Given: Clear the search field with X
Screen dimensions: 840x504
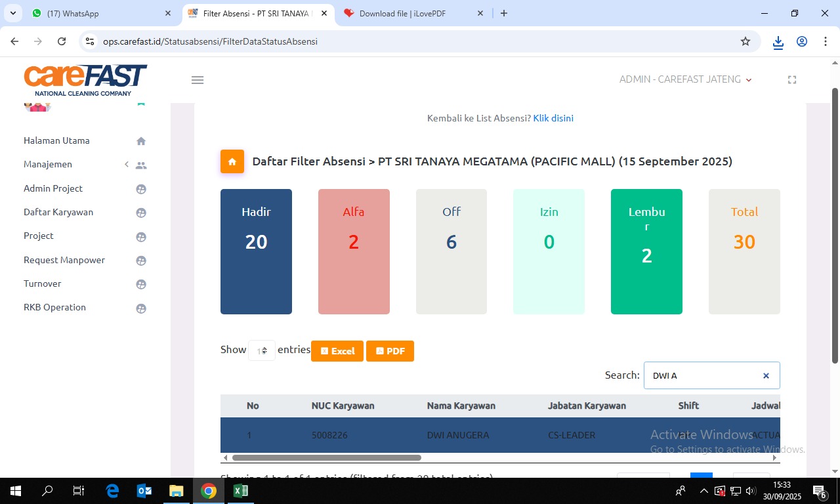Looking at the screenshot, I should [765, 376].
